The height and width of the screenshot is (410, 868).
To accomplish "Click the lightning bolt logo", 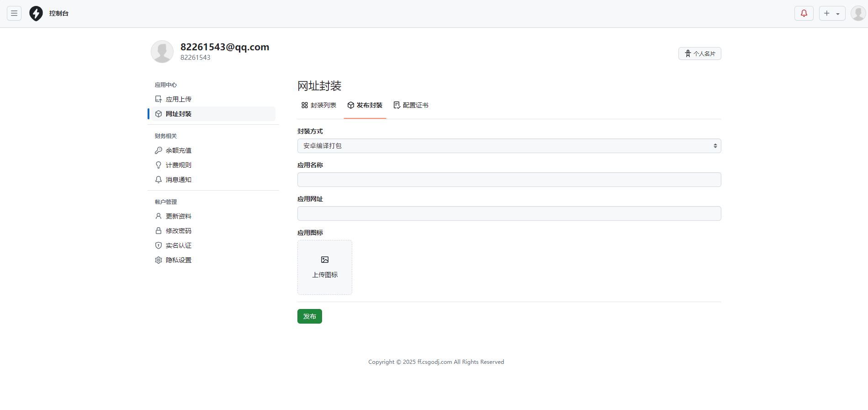I will coord(36,13).
